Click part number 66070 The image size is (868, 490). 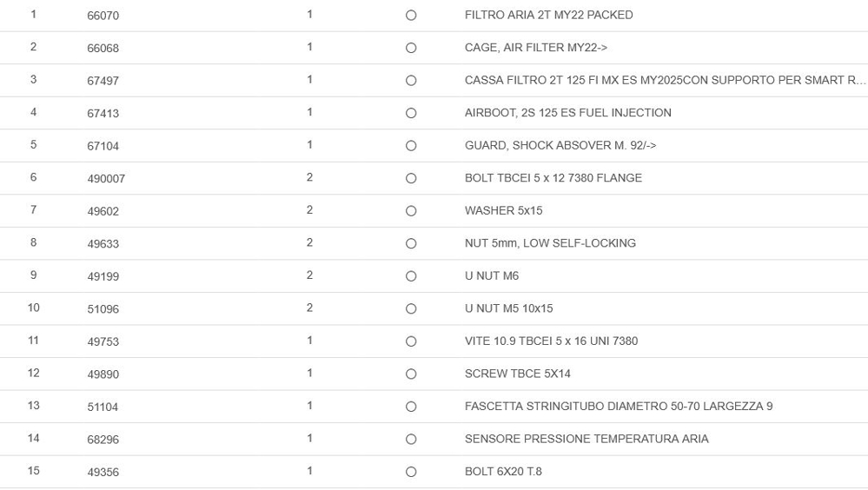(103, 16)
